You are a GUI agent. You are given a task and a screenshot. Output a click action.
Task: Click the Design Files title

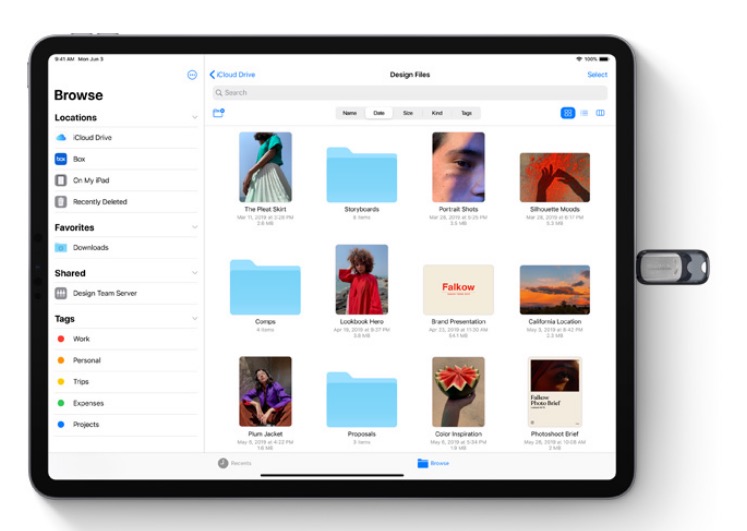point(410,75)
